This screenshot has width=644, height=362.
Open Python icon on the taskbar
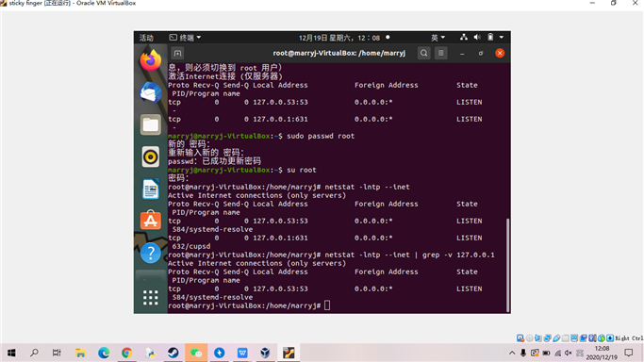coord(150,353)
